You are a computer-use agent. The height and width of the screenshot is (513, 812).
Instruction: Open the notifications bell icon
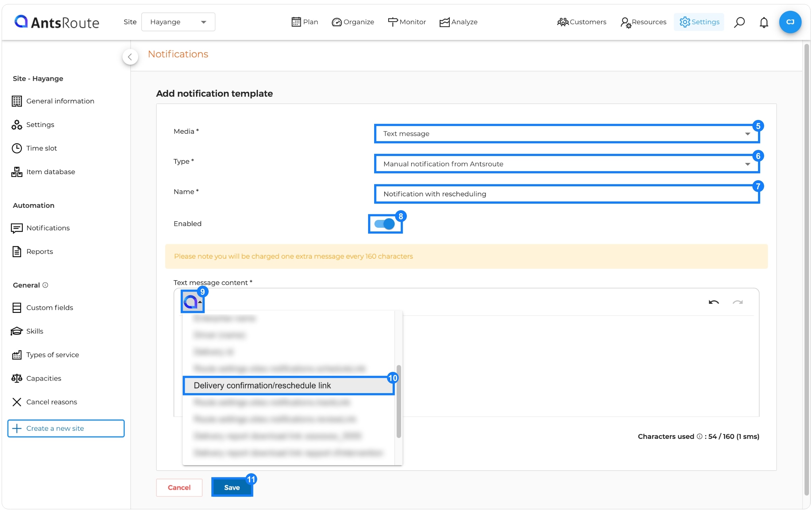(x=764, y=22)
